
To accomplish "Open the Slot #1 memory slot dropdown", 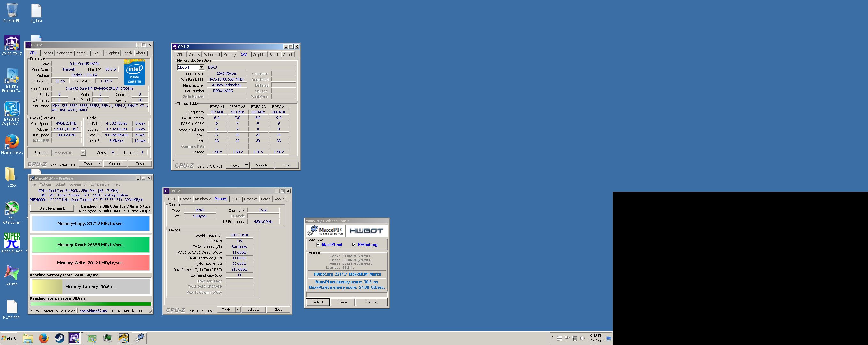I will tap(191, 67).
